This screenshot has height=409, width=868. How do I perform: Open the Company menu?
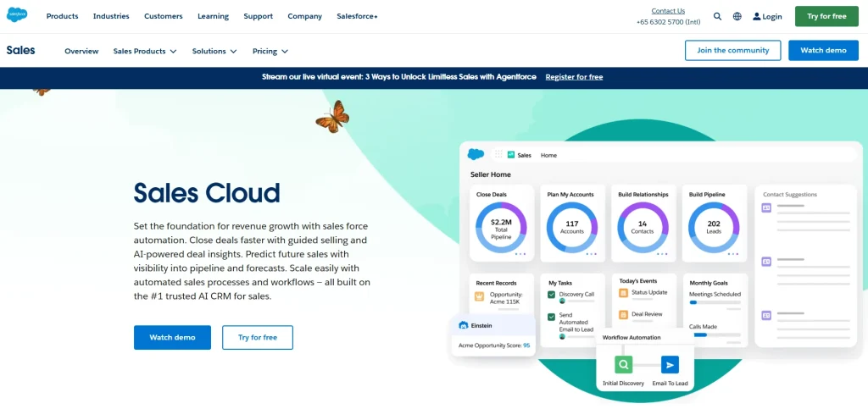[x=304, y=16]
